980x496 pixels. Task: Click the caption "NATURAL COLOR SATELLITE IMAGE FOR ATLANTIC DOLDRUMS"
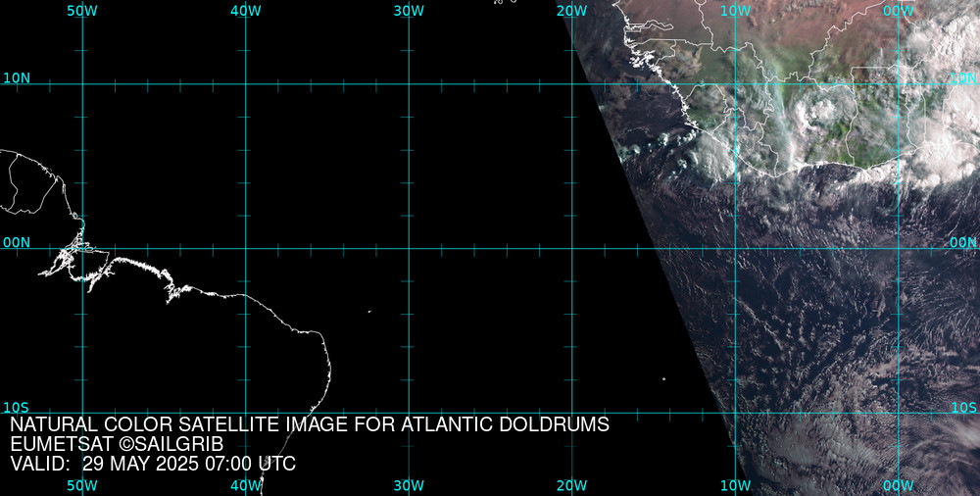[x=310, y=424]
